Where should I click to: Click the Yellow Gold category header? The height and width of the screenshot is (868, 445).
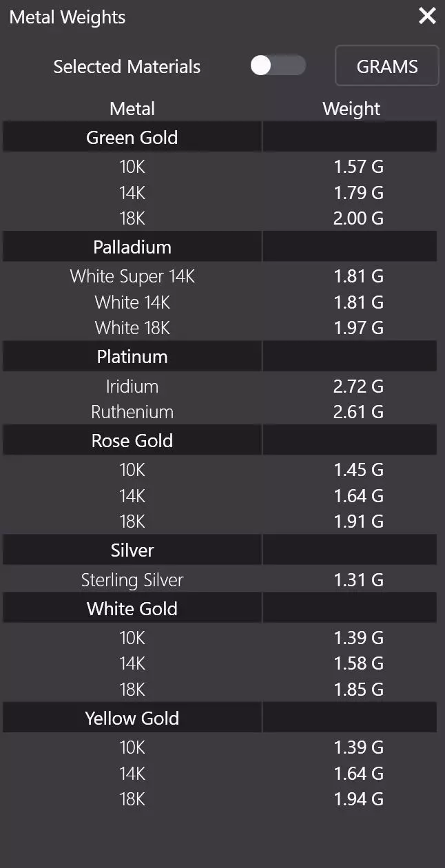[x=132, y=719]
